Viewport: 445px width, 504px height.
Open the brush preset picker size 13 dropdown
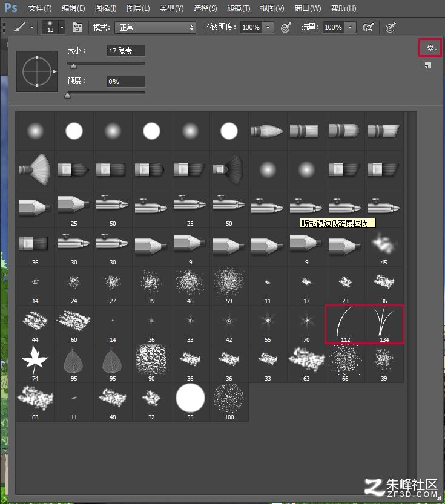pos(62,28)
